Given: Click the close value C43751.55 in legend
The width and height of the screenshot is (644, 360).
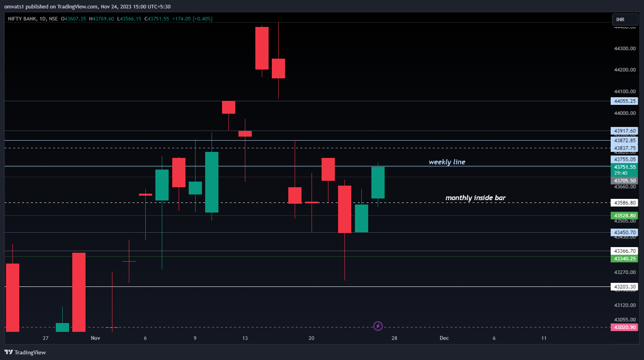Looking at the screenshot, I should click(x=157, y=19).
